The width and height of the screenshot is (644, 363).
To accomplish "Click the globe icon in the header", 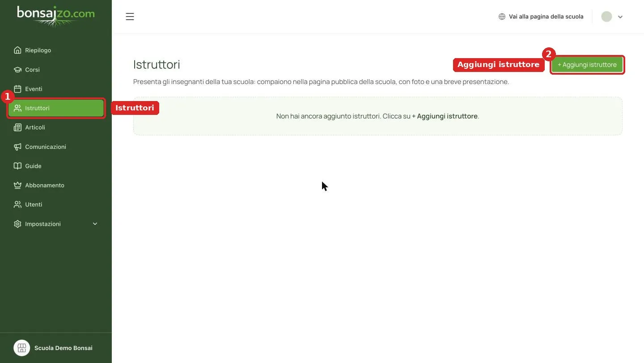I will (x=502, y=17).
